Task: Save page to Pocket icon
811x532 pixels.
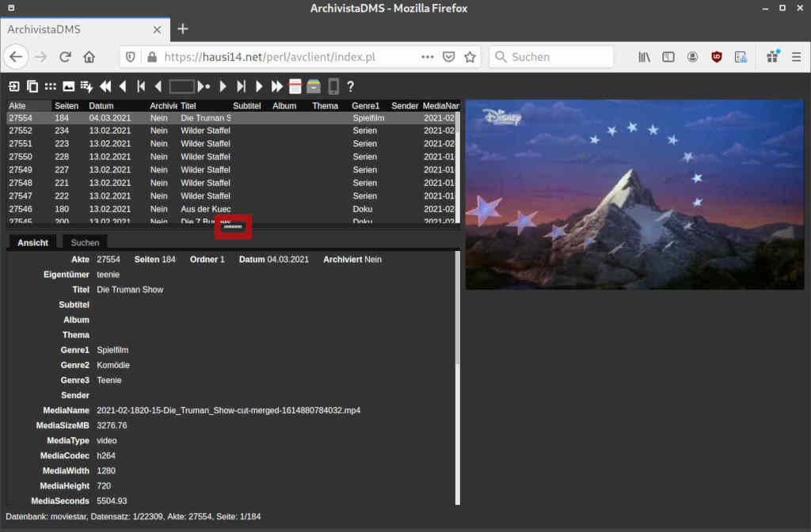Action: [449, 57]
